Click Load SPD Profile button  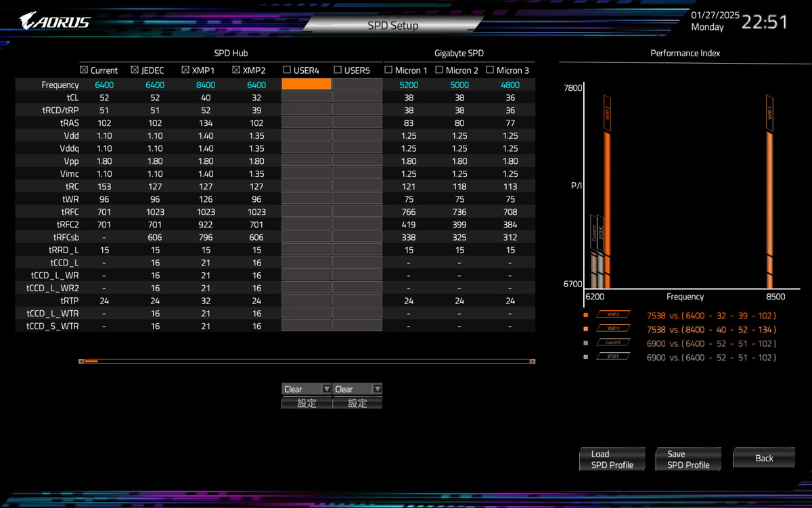click(612, 459)
